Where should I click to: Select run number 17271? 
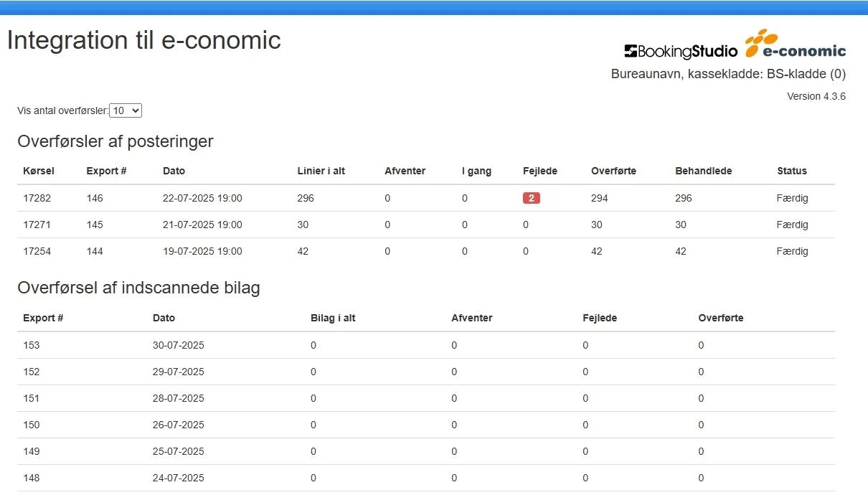[x=37, y=225]
